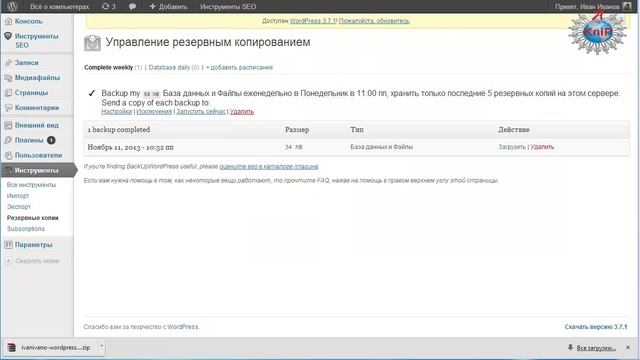This screenshot has width=640, height=360.
Task: Click the collapse menu arrow icon
Action: point(8,260)
